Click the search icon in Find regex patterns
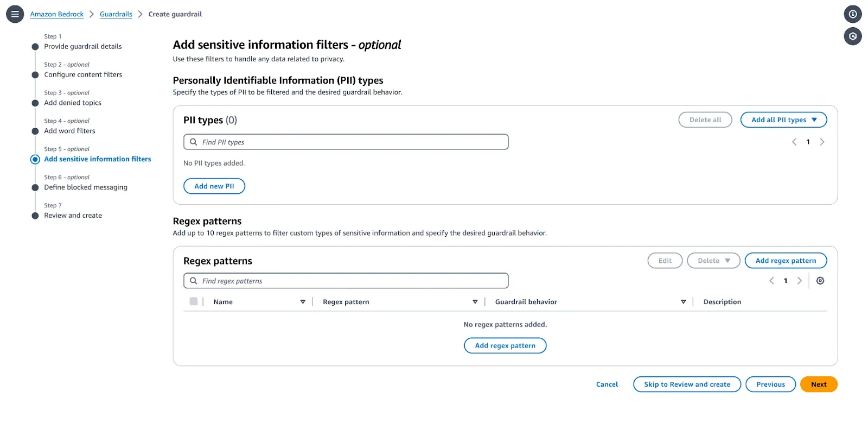 (x=193, y=281)
